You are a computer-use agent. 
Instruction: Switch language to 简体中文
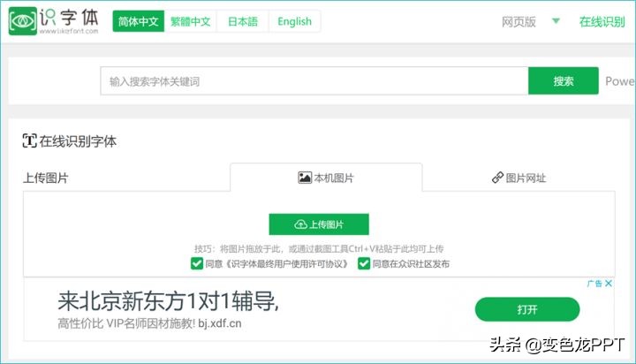point(139,21)
